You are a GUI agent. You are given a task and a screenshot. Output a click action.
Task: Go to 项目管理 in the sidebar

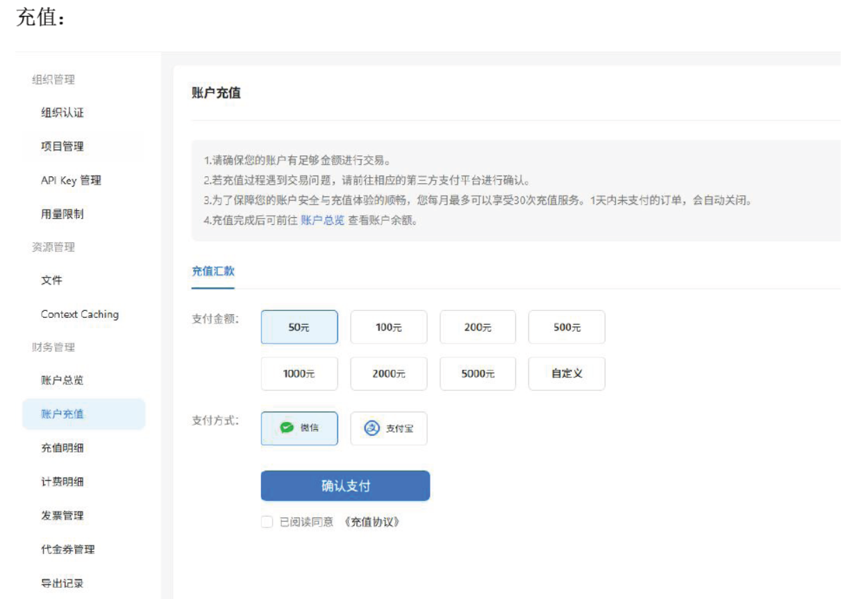pyautogui.click(x=62, y=146)
